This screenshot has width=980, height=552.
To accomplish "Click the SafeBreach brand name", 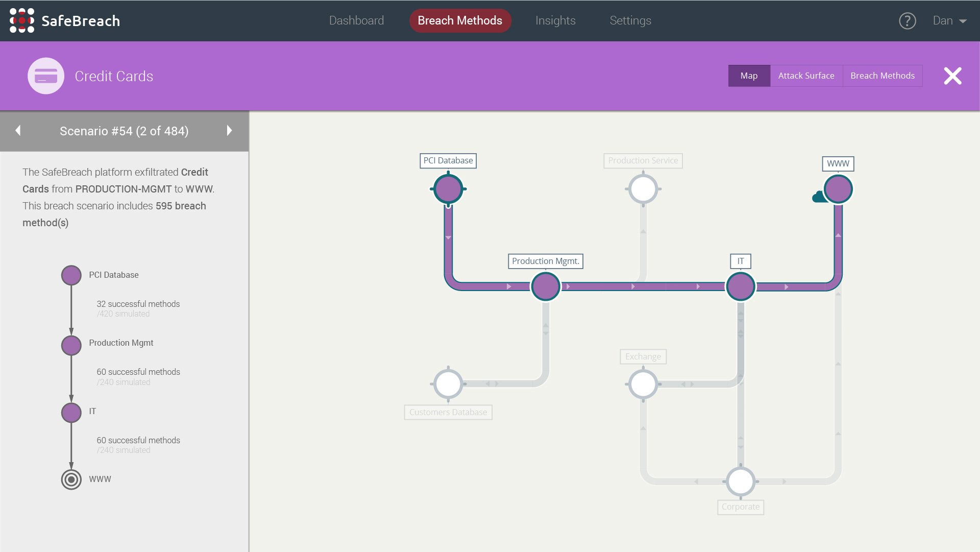I will tap(81, 21).
